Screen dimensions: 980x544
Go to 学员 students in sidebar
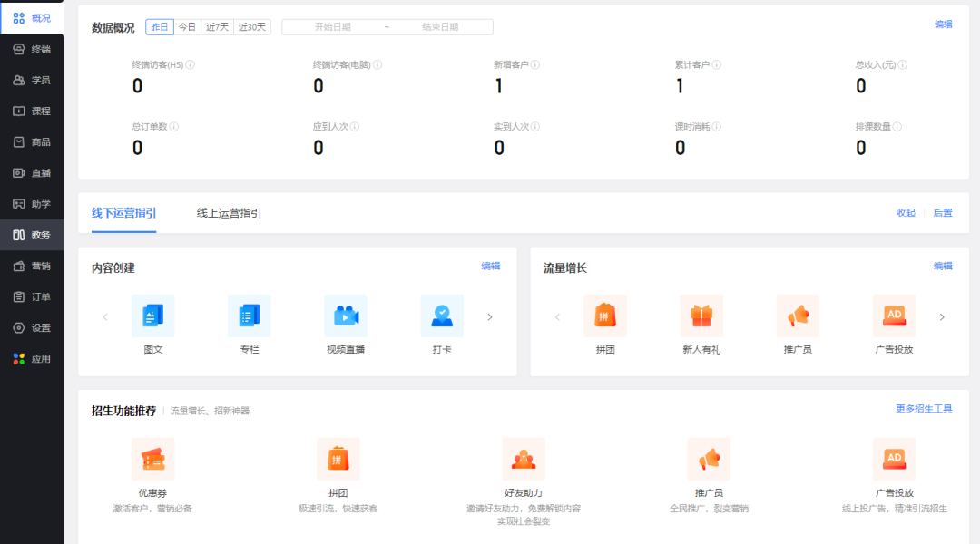(x=32, y=80)
